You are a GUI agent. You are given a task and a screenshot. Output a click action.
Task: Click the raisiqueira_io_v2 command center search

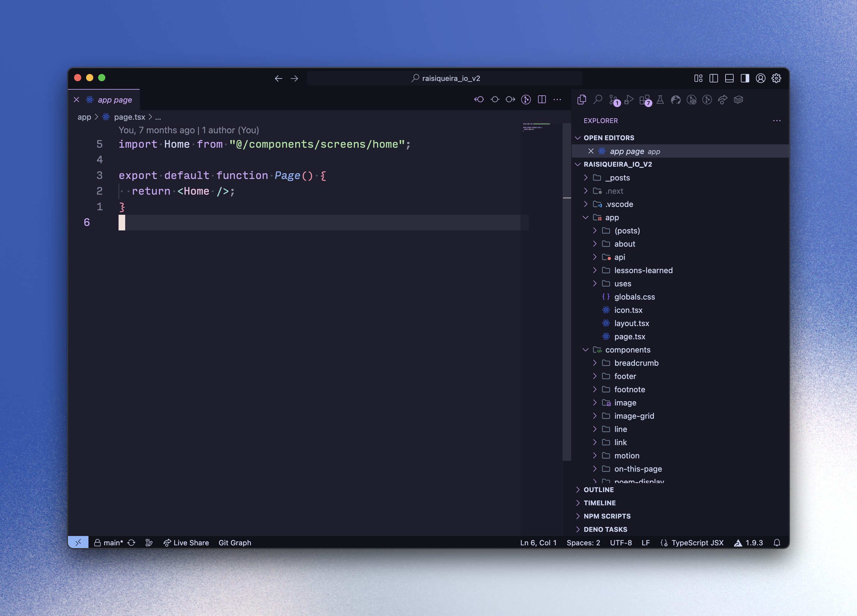pyautogui.click(x=445, y=78)
